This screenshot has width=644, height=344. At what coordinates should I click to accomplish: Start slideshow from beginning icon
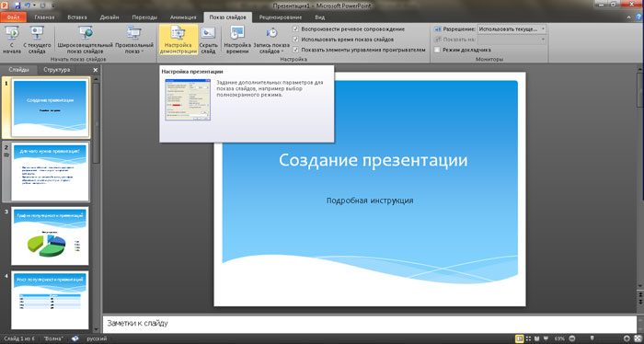[11, 33]
